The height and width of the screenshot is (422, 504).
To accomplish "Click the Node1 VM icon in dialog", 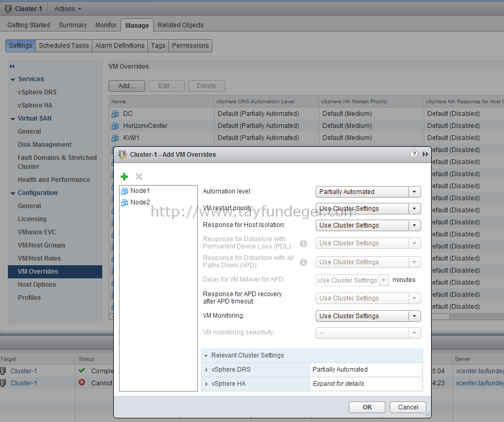I will 124,191.
